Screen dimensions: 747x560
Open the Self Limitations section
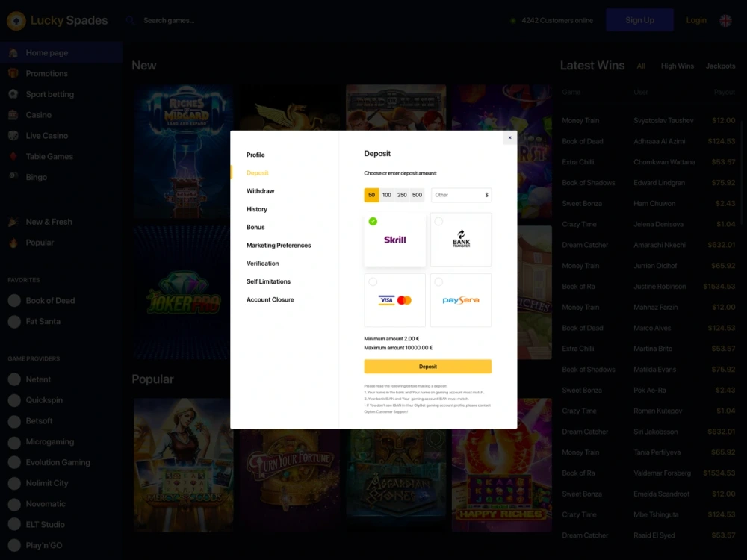pos(268,281)
